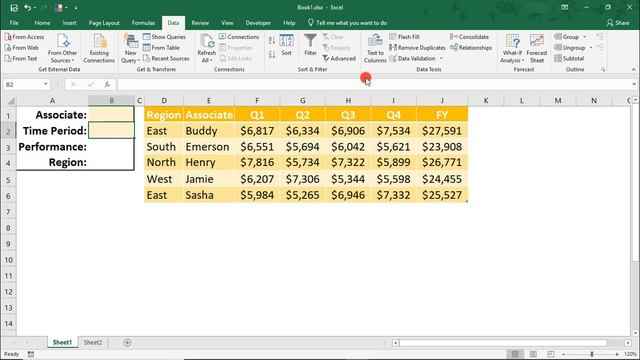
Task: Click From Table in Get & Transform
Action: coord(161,48)
